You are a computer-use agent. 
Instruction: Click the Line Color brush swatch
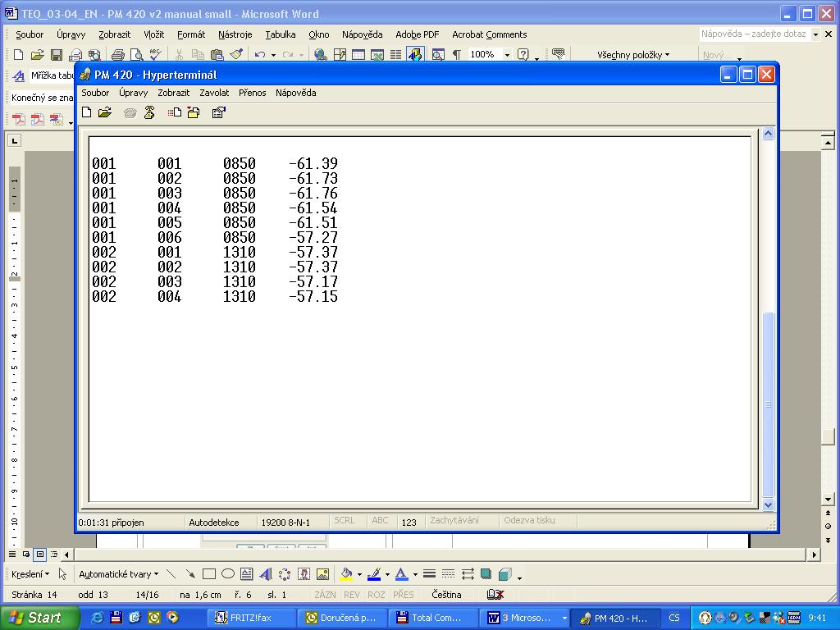pyautogui.click(x=374, y=574)
